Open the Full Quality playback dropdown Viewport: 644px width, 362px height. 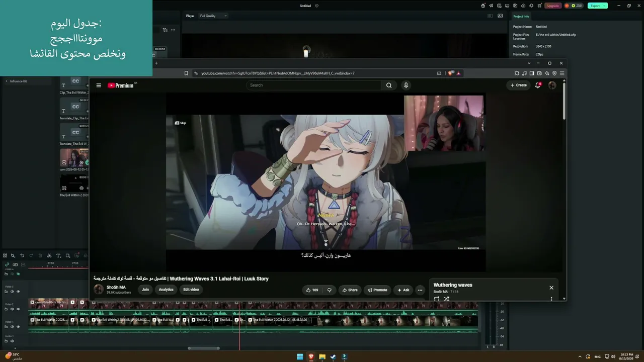213,16
